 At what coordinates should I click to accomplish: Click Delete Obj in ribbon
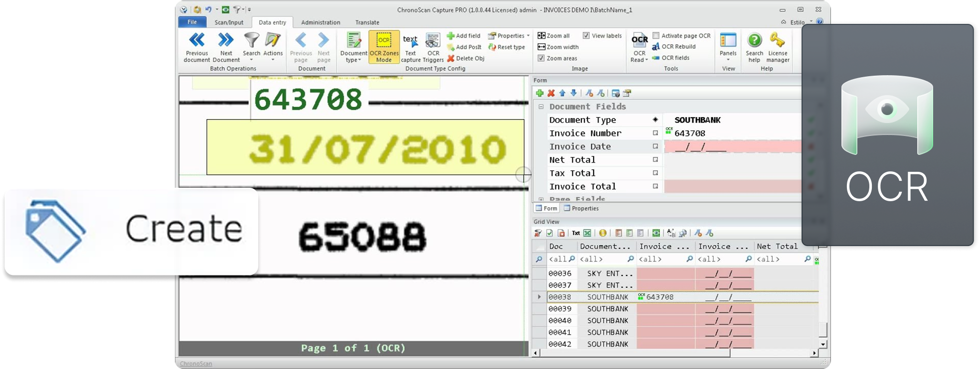466,58
